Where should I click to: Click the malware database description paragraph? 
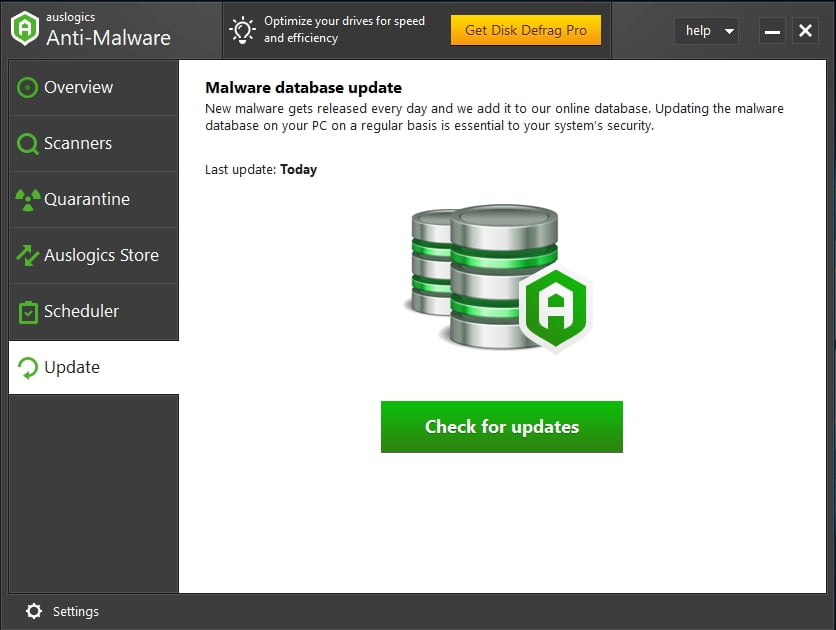click(x=494, y=117)
